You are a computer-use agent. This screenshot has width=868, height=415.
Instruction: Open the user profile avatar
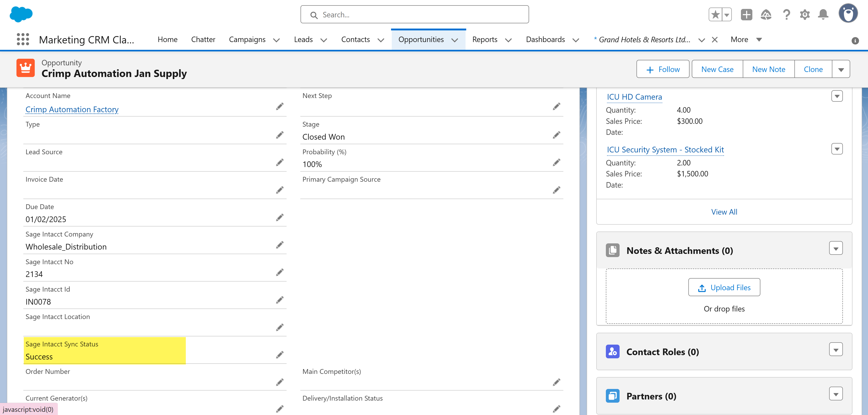848,13
